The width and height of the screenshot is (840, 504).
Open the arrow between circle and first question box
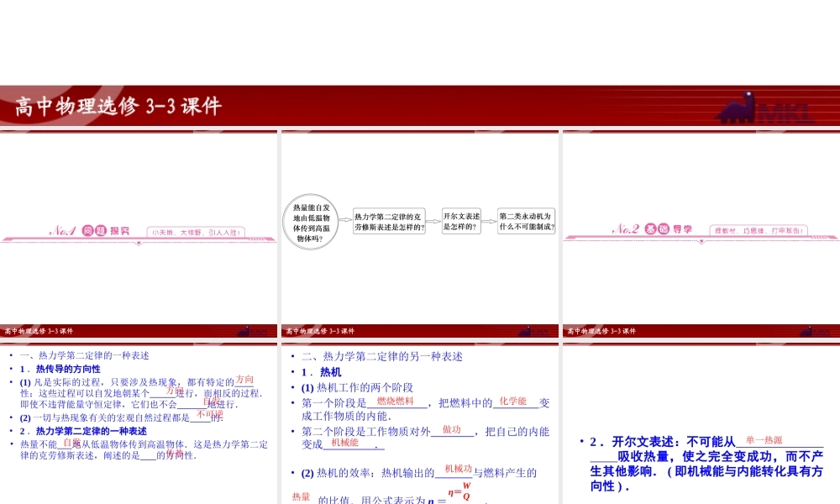[x=344, y=220]
